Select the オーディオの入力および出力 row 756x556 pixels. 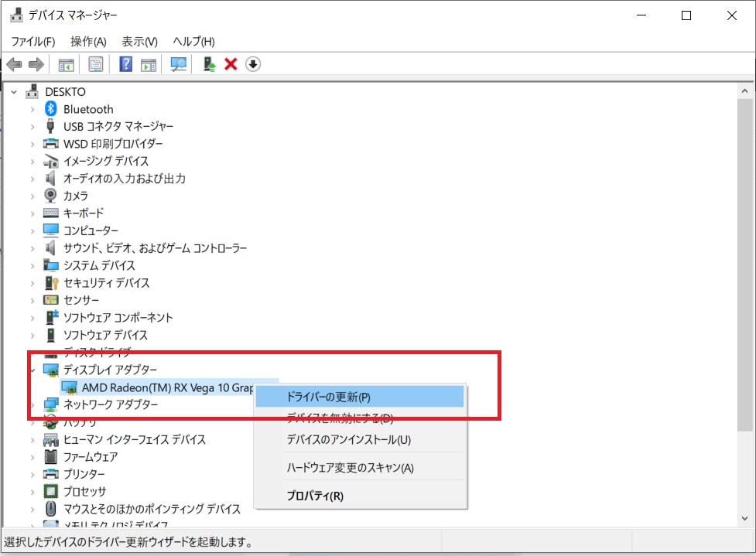point(125,179)
